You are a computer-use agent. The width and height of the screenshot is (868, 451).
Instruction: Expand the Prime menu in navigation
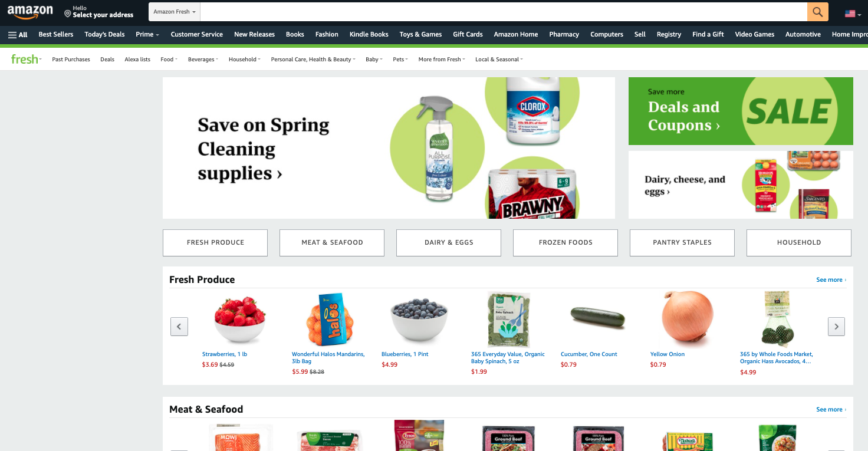coord(147,35)
